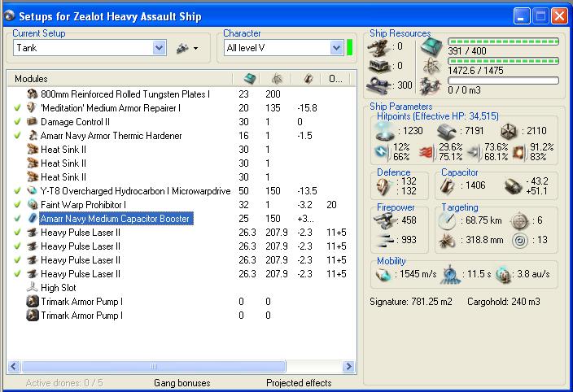Click the sensor strength icon showing 13
This screenshot has height=392, width=573.
pyautogui.click(x=519, y=241)
